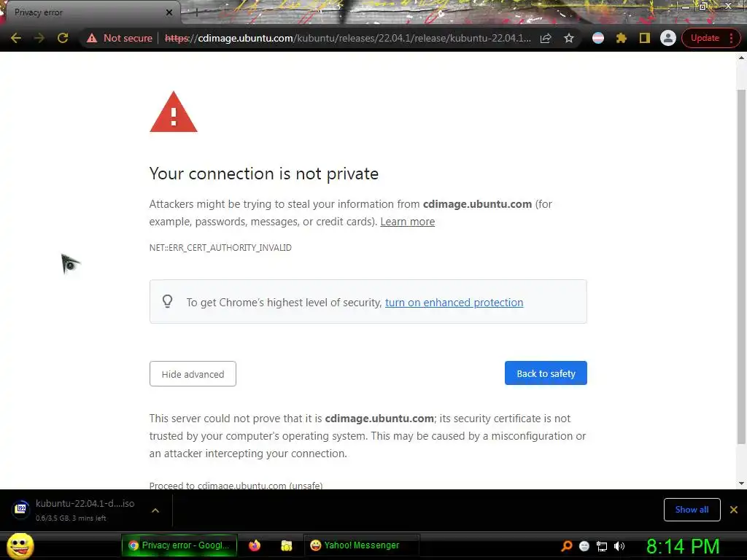The width and height of the screenshot is (747, 560).
Task: Open a new tab with the plus button
Action: click(196, 13)
